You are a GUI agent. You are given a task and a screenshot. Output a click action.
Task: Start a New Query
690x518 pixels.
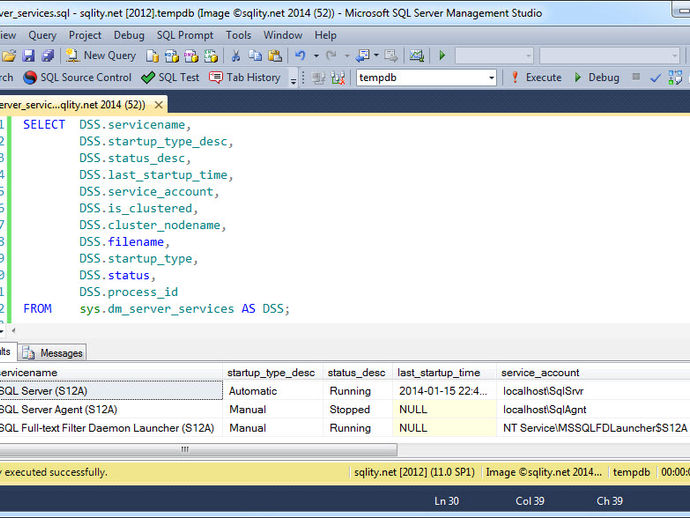pyautogui.click(x=101, y=55)
